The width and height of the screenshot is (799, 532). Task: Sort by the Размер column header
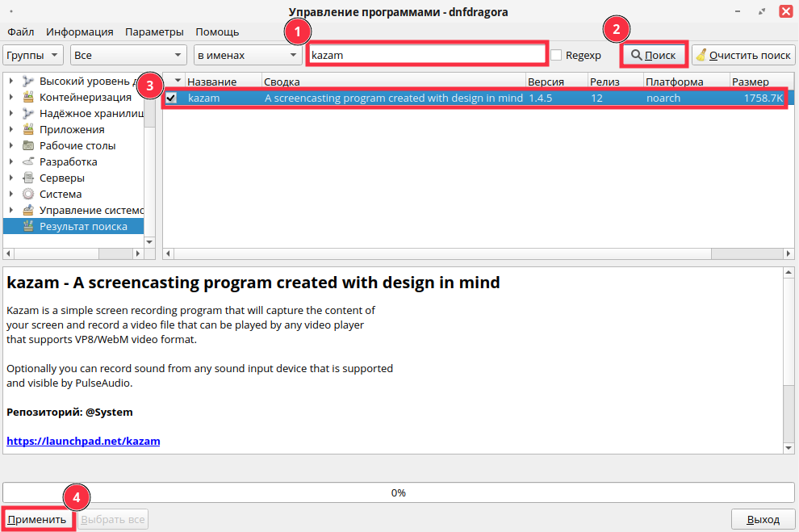point(761,81)
